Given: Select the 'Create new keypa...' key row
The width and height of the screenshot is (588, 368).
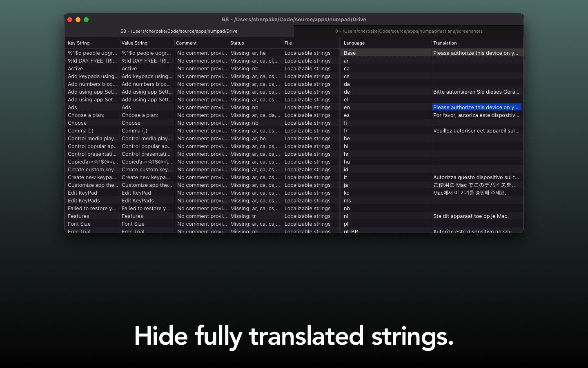Looking at the screenshot, I should [x=202, y=177].
